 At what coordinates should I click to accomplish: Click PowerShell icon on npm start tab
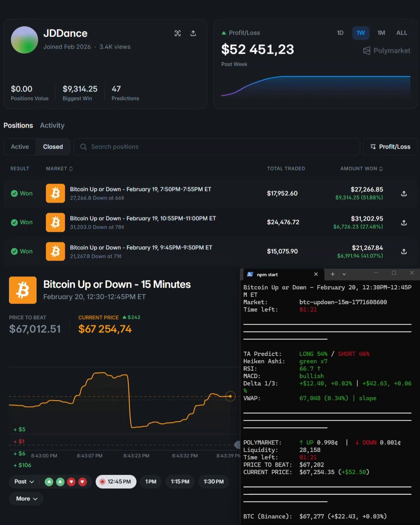point(250,274)
